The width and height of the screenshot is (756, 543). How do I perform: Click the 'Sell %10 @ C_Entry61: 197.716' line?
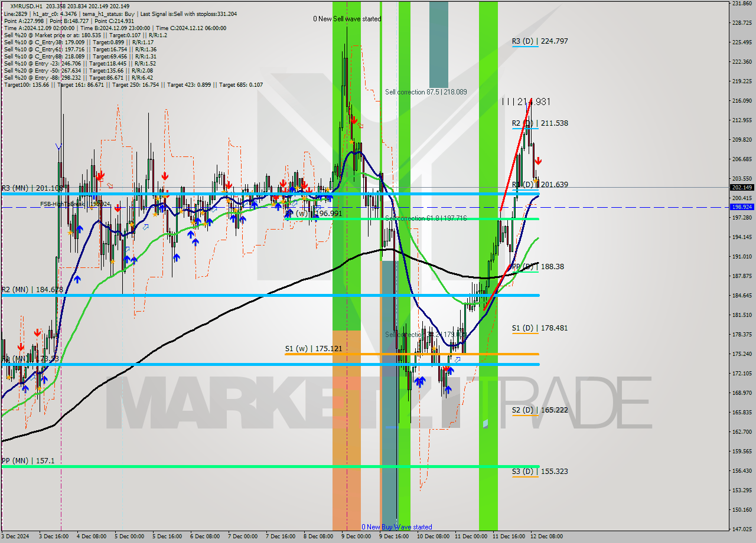point(80,49)
